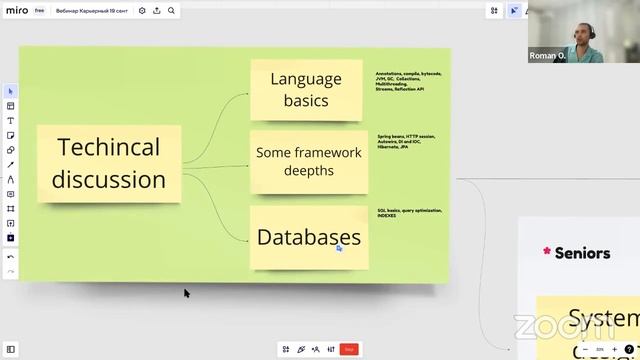
Task: Select the connection line arrow tool
Action: [x=11, y=165]
